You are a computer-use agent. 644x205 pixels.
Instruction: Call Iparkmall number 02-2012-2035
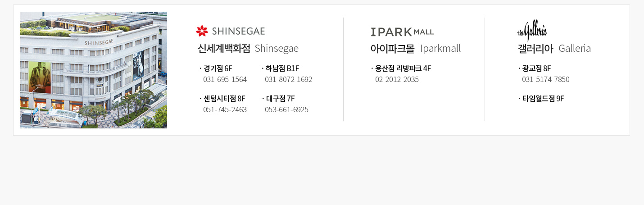click(x=397, y=80)
